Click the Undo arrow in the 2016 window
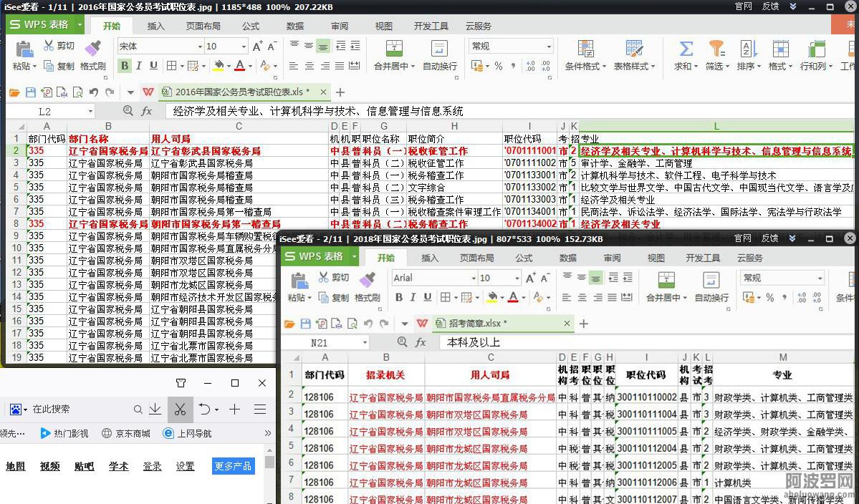The height and width of the screenshot is (504, 859). (94, 92)
